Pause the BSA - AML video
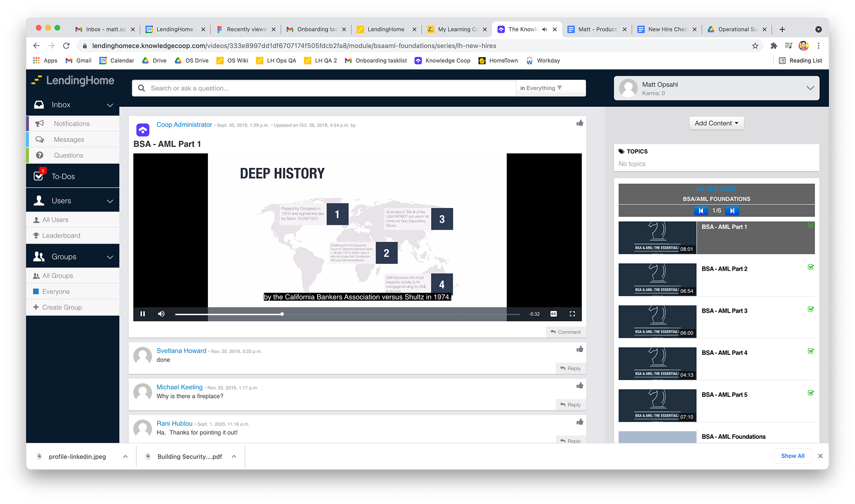 142,314
